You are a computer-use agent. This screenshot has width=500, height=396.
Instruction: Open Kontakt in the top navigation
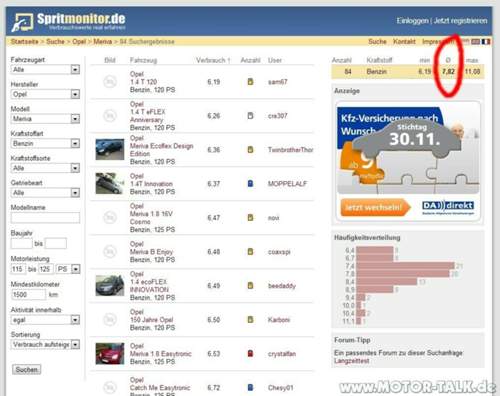click(404, 41)
